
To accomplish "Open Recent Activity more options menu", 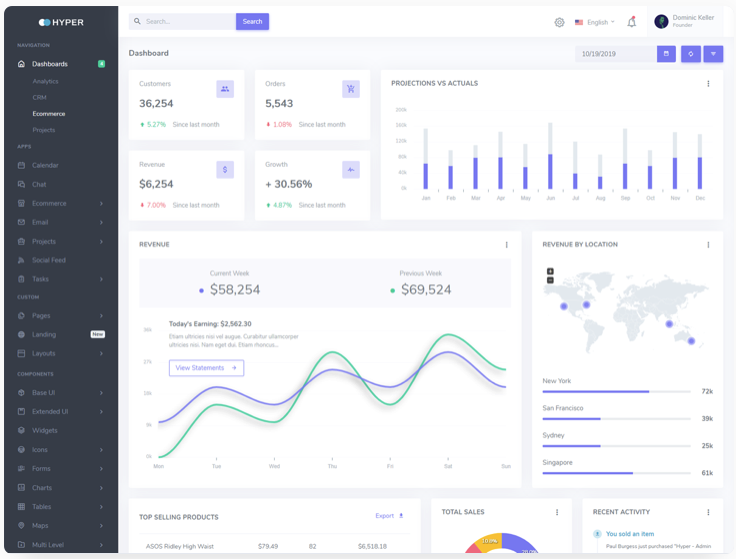I will click(x=708, y=512).
